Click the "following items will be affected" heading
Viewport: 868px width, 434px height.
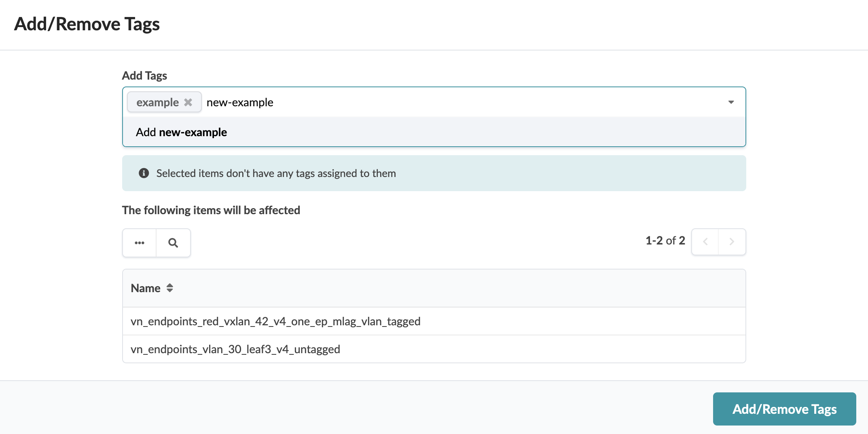211,210
